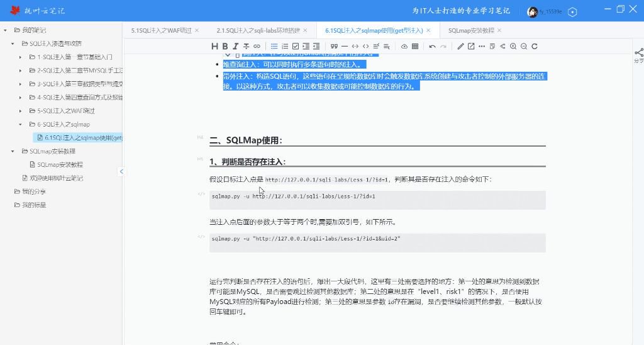Expand the 5-SQL注入之WAF绕过 folder
This screenshot has width=644, height=345.
(21, 111)
